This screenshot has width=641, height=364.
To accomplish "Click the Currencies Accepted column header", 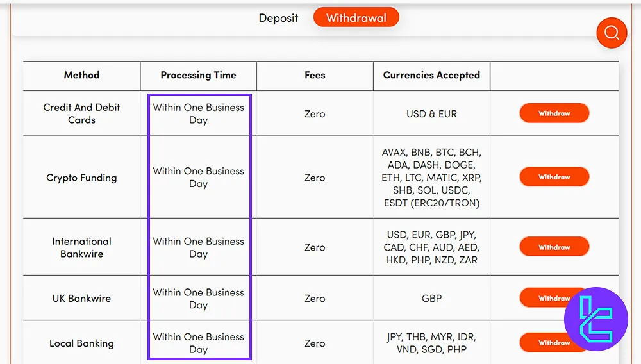I will [x=431, y=75].
